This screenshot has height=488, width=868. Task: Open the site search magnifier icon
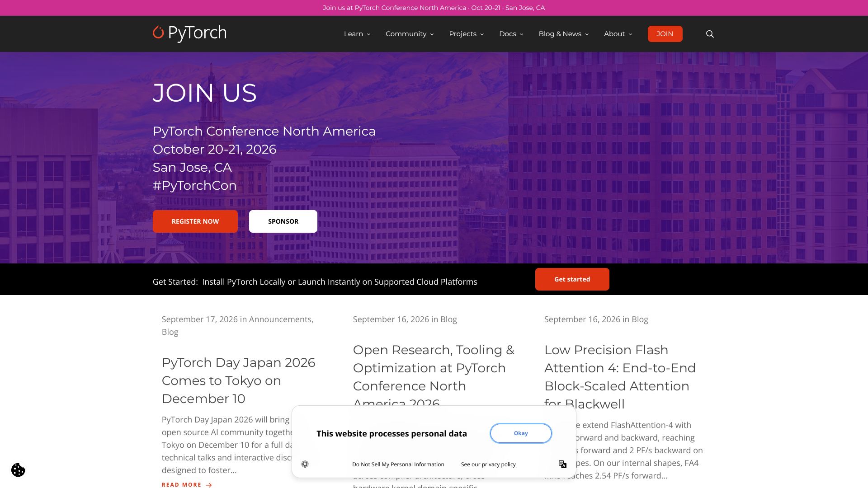click(710, 34)
